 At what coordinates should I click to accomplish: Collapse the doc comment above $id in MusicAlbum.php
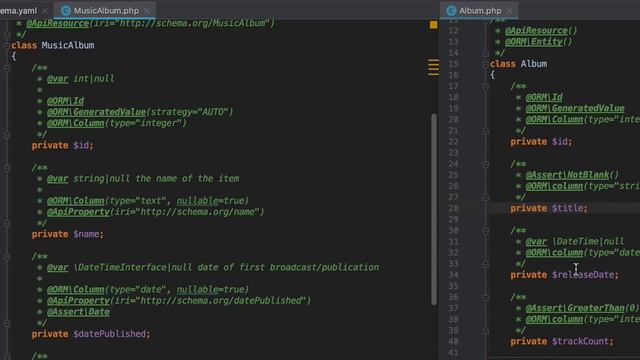7,68
